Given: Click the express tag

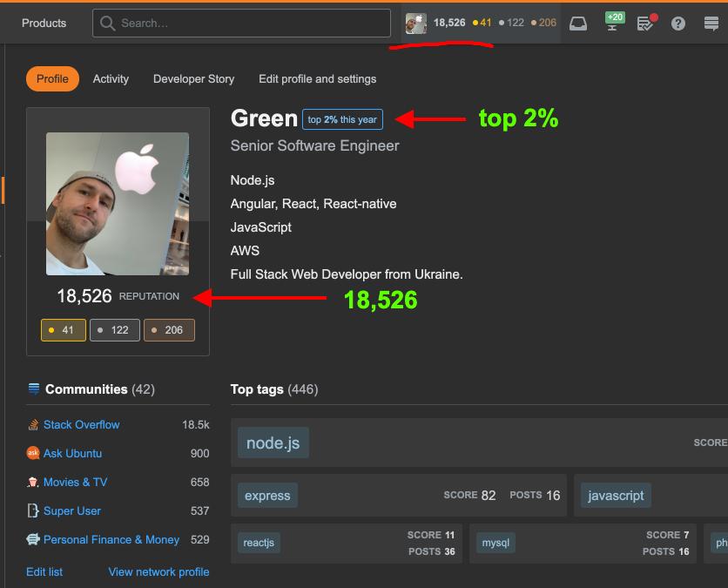Looking at the screenshot, I should [x=267, y=496].
